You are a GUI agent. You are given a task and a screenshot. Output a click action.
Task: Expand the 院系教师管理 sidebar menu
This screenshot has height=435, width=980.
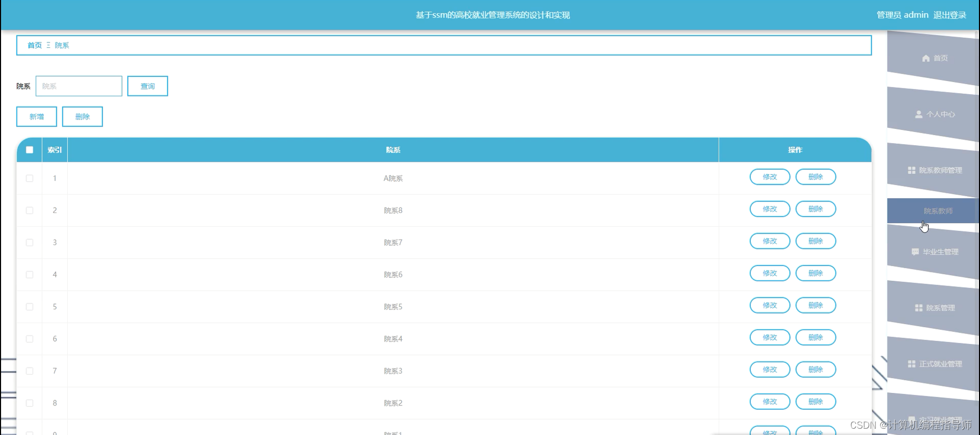(x=933, y=170)
